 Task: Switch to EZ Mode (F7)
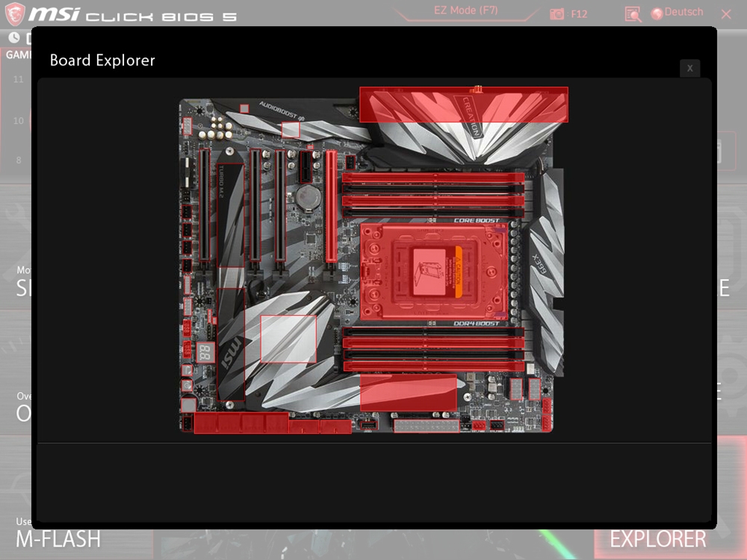pyautogui.click(x=465, y=10)
